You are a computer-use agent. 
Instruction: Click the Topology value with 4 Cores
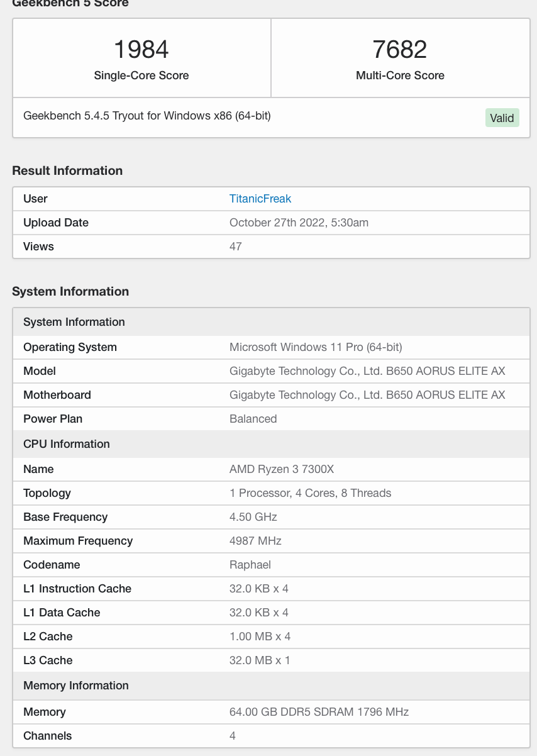pos(311,493)
